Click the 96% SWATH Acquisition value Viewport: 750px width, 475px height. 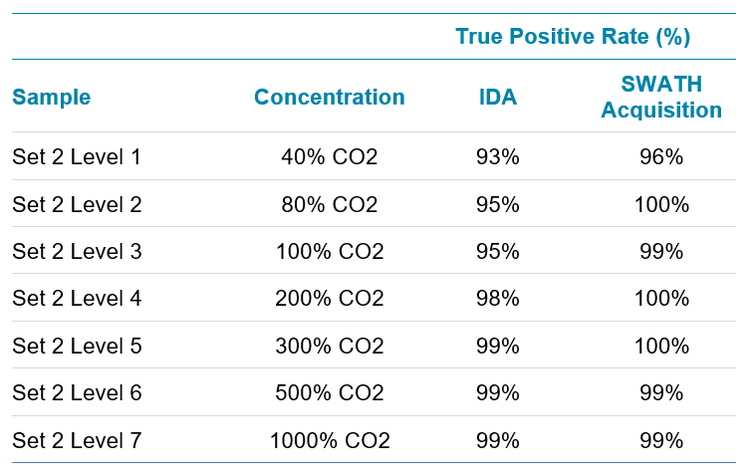[661, 157]
